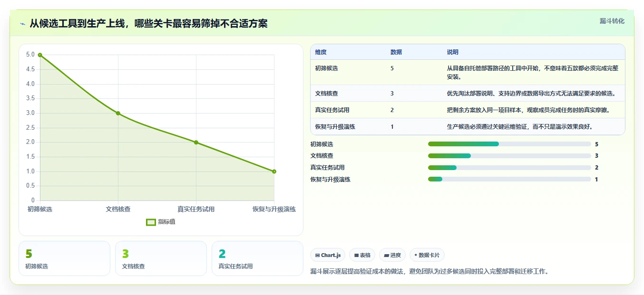
Task: Click the 文档核查 progress bar
Action: pos(509,156)
